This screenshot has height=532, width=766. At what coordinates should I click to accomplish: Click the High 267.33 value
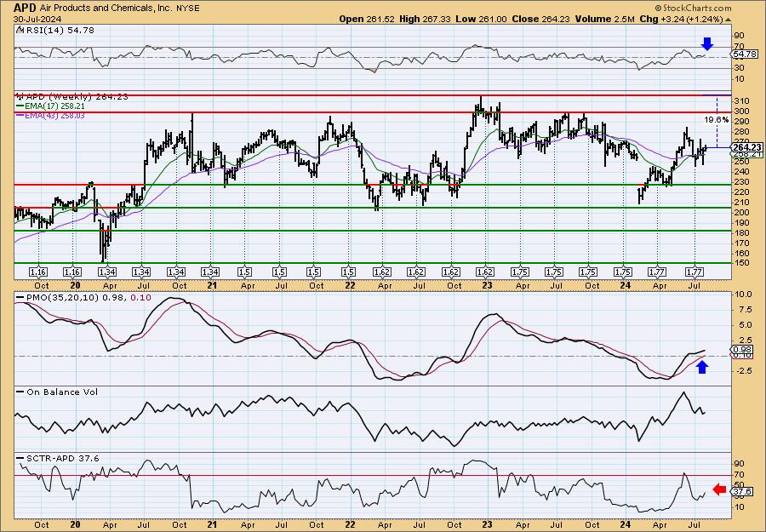[425, 19]
